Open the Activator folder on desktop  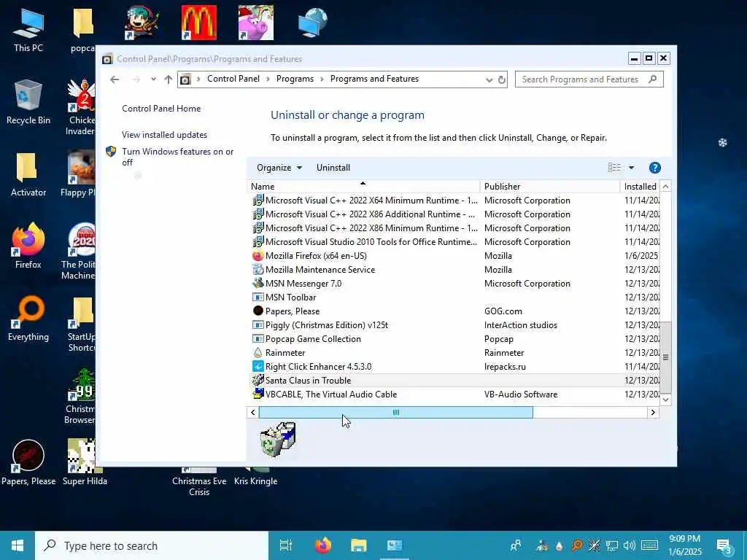[28, 174]
